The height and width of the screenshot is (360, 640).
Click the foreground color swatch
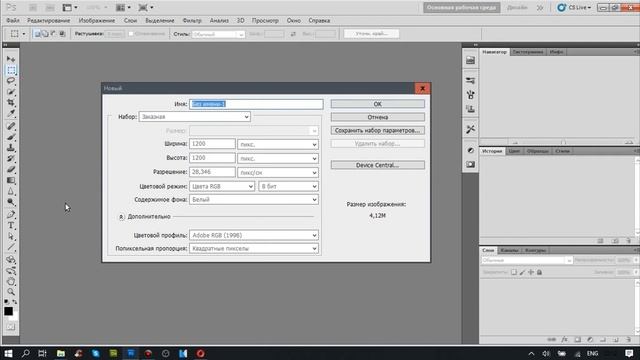(9, 312)
